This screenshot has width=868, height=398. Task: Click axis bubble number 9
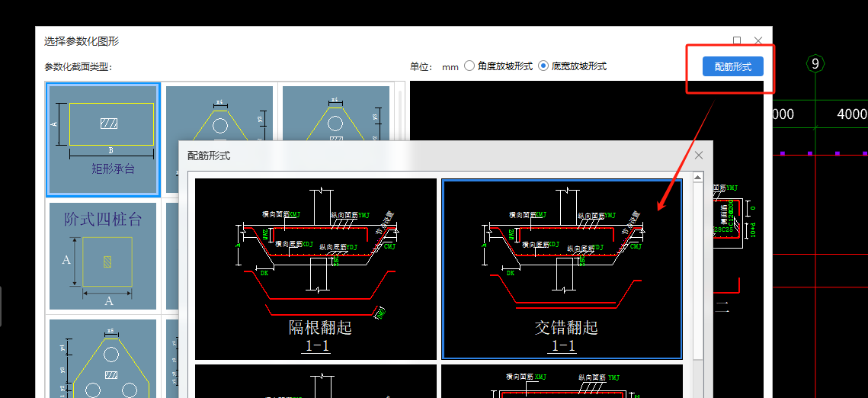815,63
